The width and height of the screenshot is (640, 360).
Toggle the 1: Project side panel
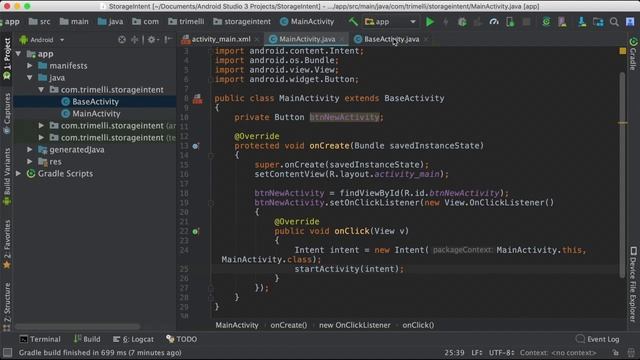pyautogui.click(x=7, y=59)
